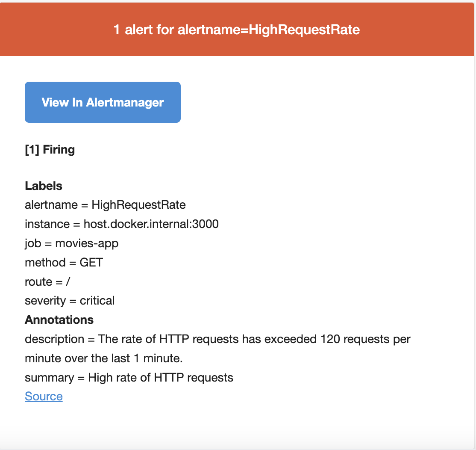Click the View In Alertmanager button
476x450 pixels.
pos(103,102)
